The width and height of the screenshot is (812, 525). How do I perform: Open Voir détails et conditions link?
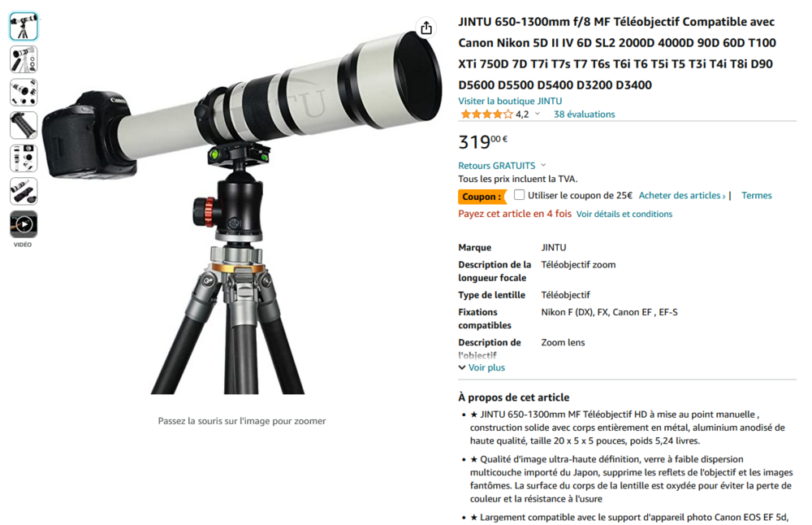624,214
